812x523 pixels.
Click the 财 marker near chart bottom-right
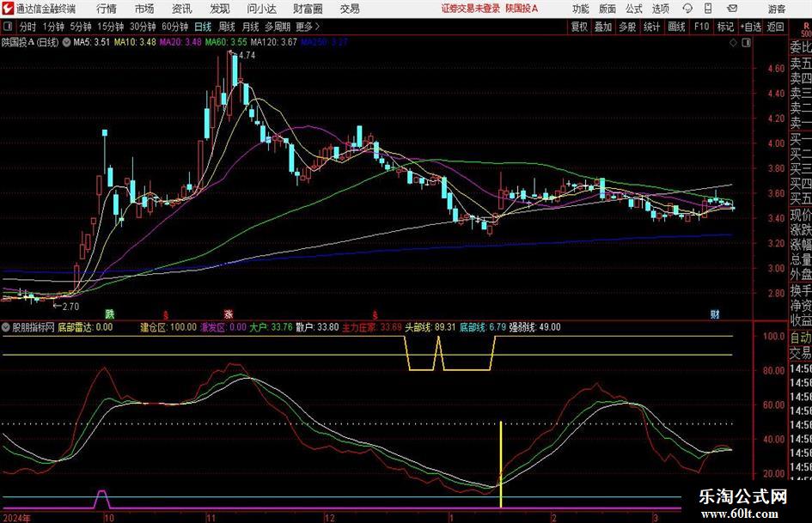715,313
